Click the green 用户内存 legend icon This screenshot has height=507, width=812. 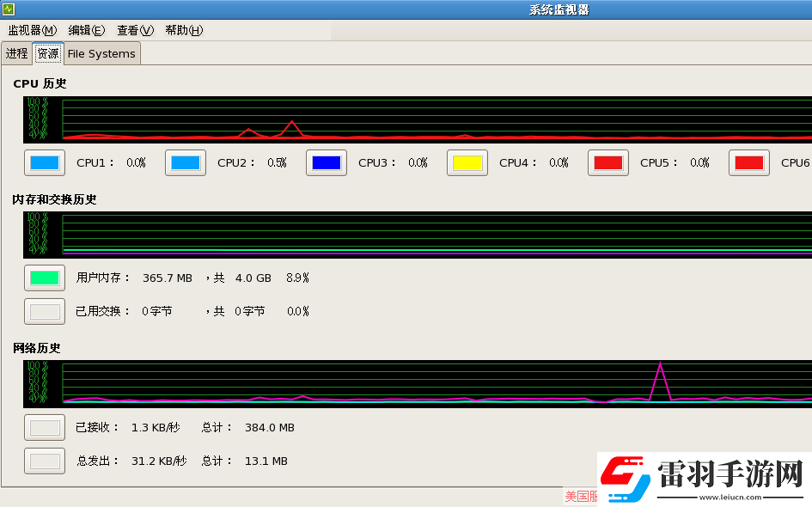click(x=44, y=277)
